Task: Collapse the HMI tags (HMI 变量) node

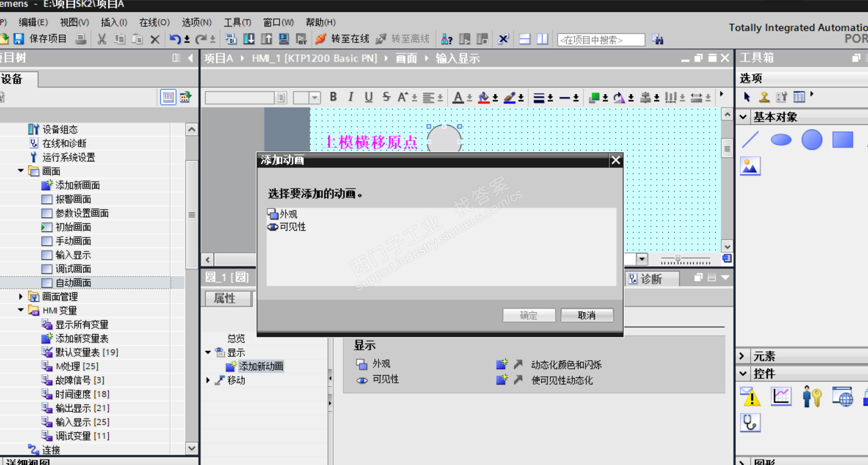Action: pos(21,310)
